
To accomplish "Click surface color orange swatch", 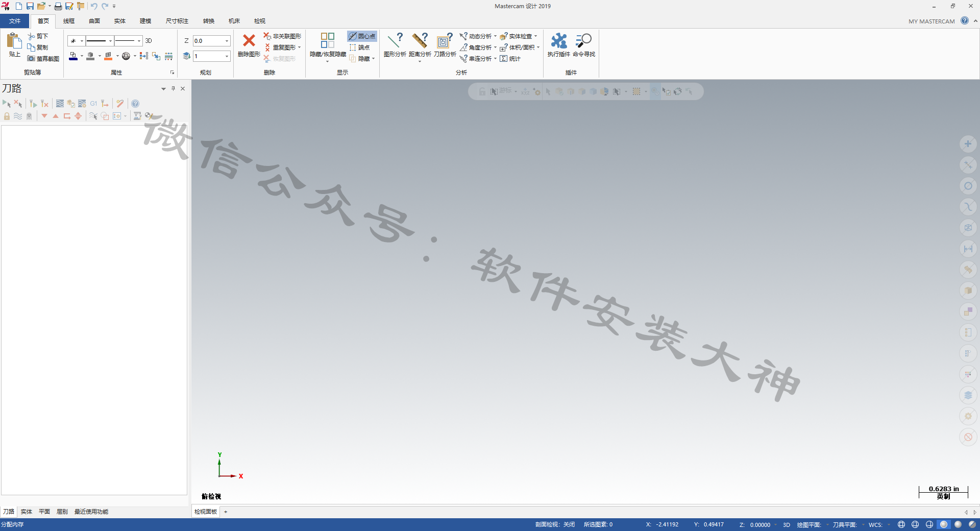I will [x=108, y=56].
